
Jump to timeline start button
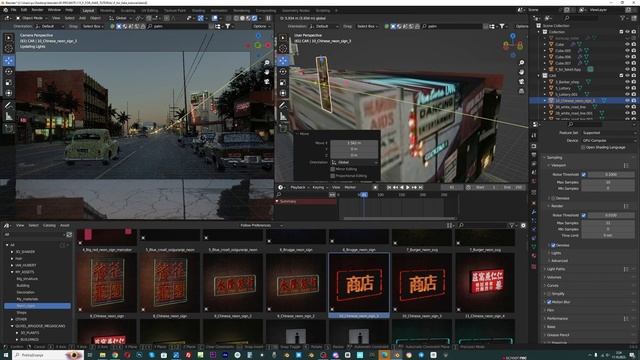tap(389, 187)
